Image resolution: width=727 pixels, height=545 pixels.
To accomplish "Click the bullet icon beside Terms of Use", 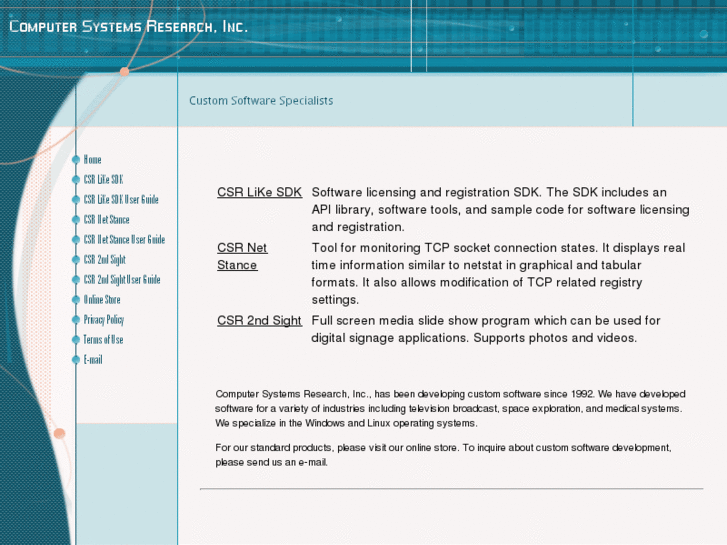I will [76, 340].
